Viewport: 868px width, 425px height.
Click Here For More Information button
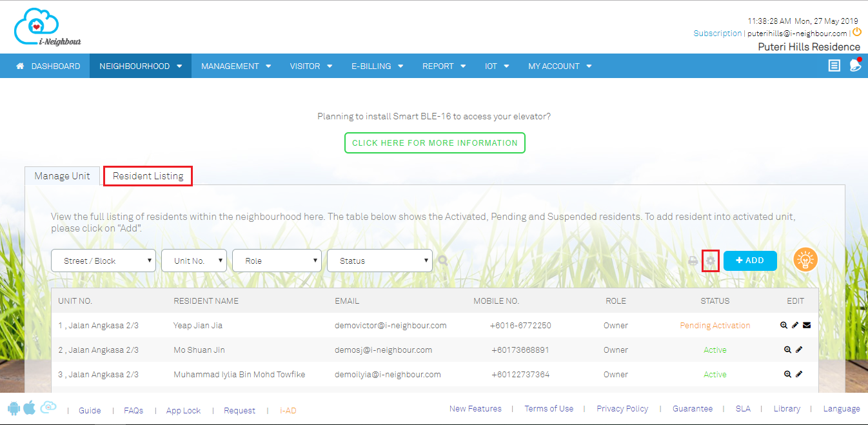point(435,143)
